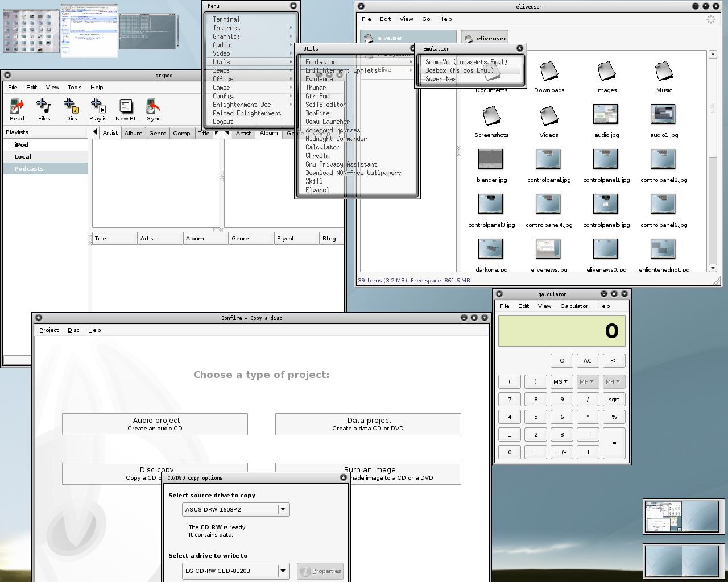Click the star icon on Menu title
Viewport: 728px width, 582px height.
(x=293, y=6)
